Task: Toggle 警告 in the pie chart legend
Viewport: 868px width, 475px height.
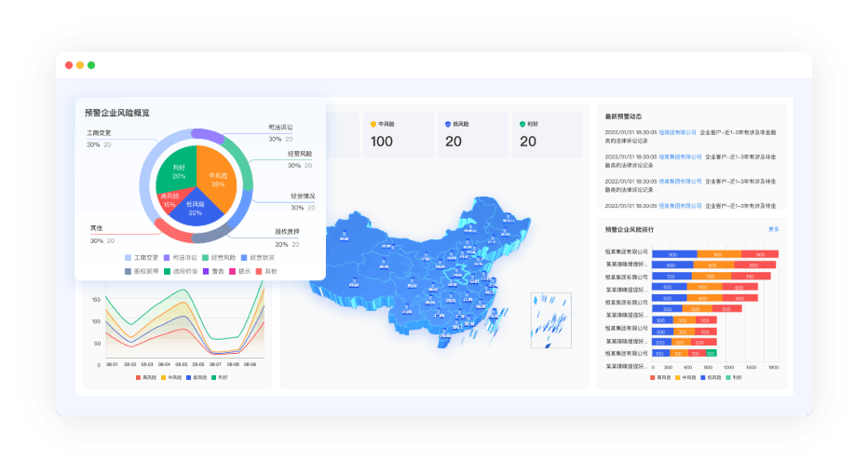Action: tap(213, 271)
